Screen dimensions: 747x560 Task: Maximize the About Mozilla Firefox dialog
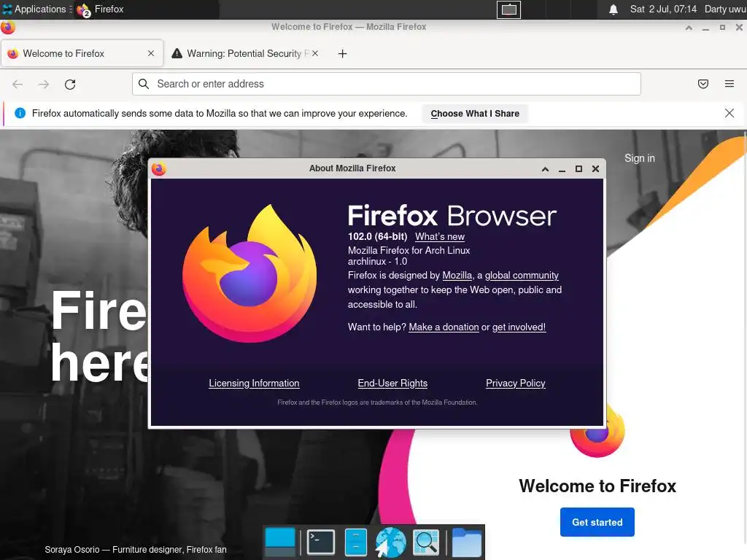point(578,168)
